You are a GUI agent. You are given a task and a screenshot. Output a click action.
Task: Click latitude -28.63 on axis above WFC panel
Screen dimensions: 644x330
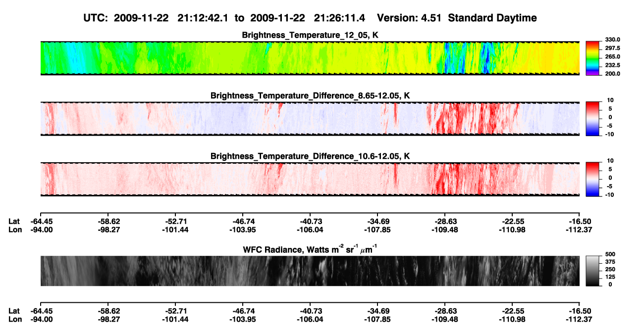445,221
